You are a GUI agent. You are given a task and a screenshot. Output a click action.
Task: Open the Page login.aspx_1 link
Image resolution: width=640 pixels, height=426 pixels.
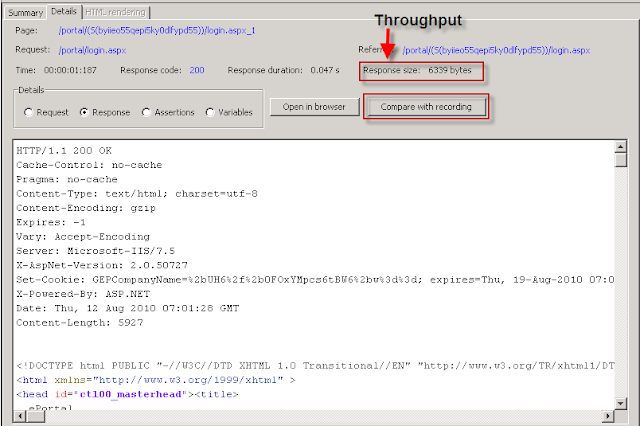[x=157, y=31]
